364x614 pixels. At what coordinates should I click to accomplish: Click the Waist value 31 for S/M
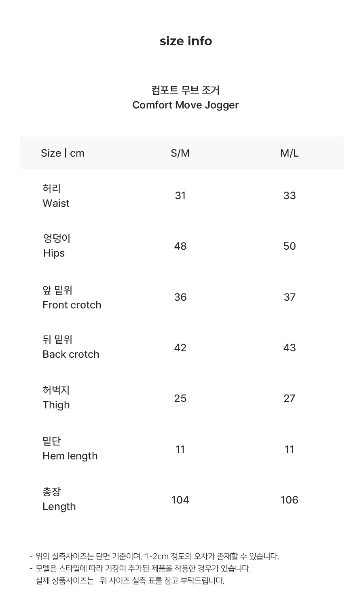tap(180, 196)
